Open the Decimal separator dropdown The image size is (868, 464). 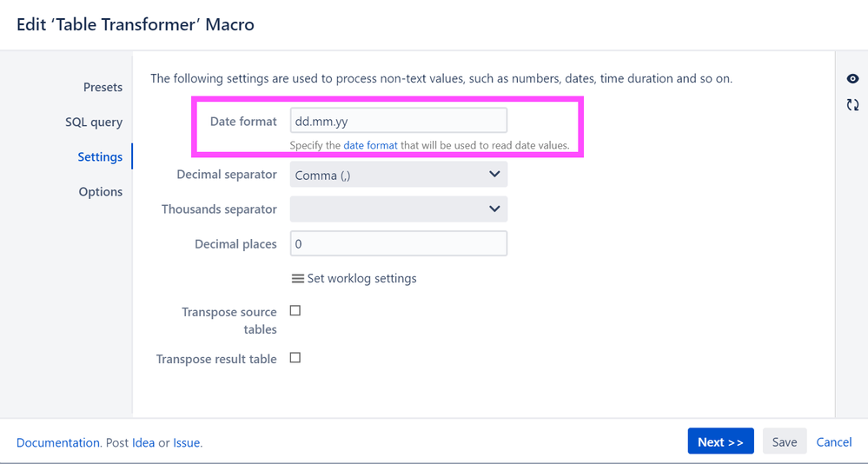[399, 175]
